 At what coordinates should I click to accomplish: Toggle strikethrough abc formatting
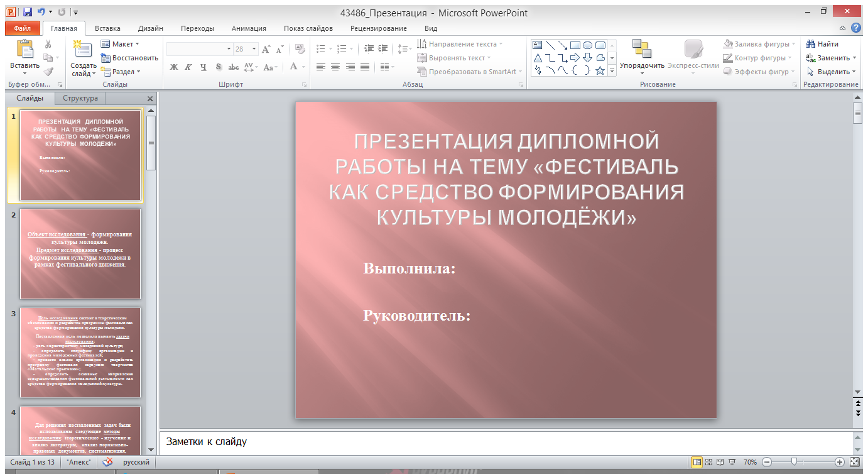click(x=233, y=67)
